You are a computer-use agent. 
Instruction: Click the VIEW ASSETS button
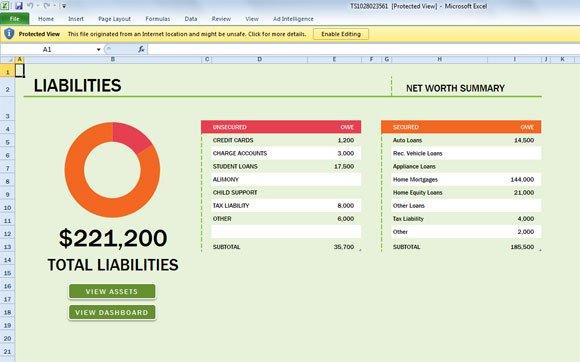(x=112, y=291)
